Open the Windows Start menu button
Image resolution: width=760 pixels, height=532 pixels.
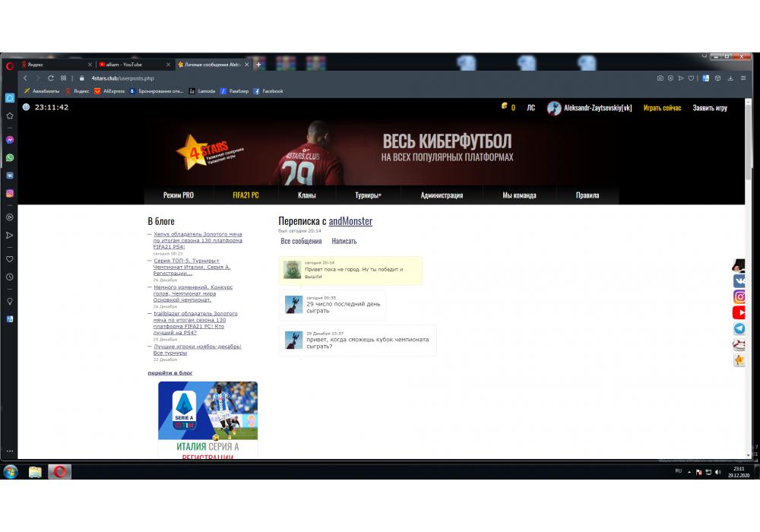[11, 472]
